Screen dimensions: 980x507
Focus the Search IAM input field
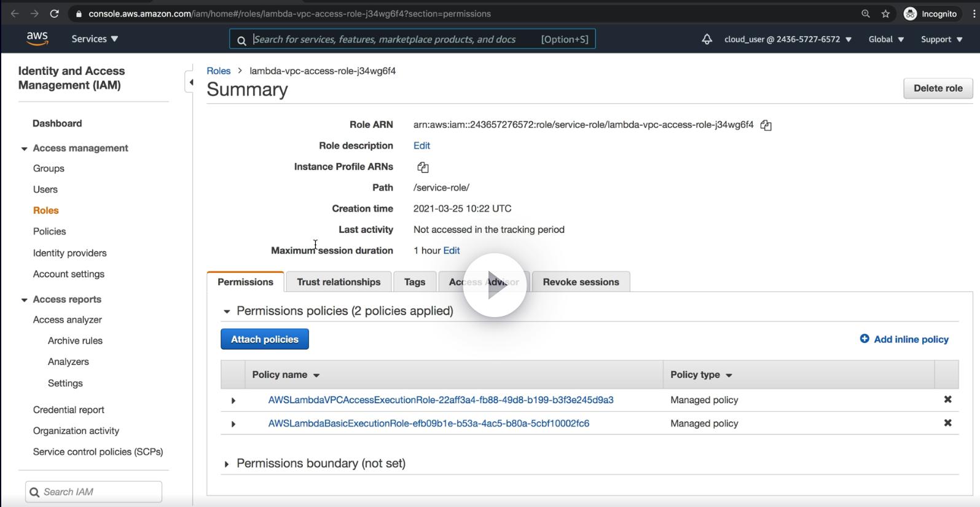click(100, 492)
